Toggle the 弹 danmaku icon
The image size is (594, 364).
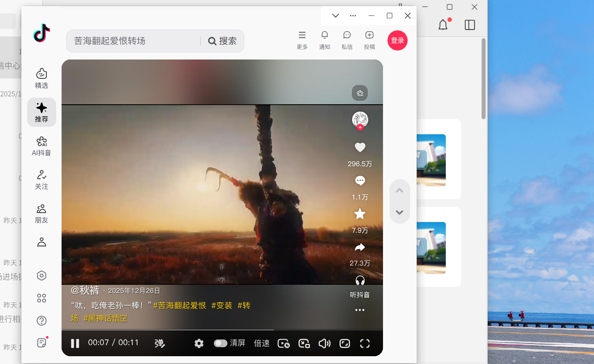point(160,343)
